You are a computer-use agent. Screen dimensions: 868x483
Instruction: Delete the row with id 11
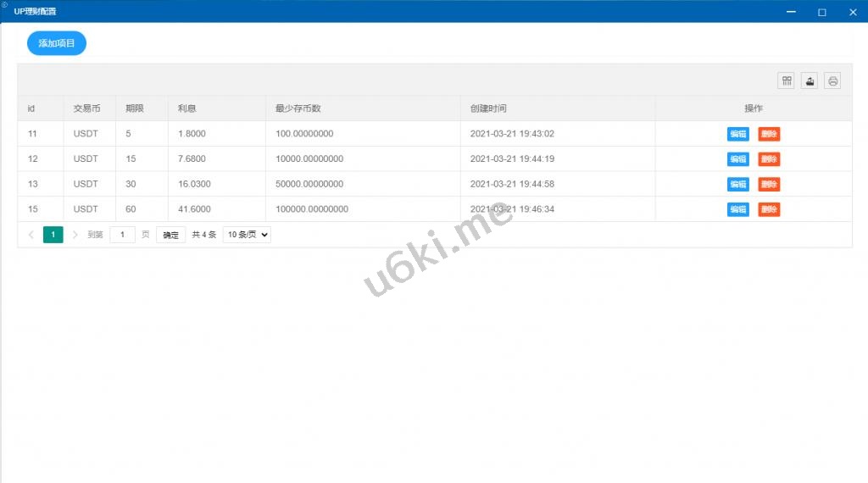coord(769,134)
